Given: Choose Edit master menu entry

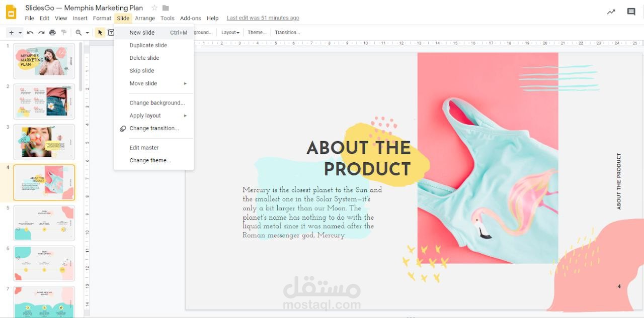Looking at the screenshot, I should (154, 148).
